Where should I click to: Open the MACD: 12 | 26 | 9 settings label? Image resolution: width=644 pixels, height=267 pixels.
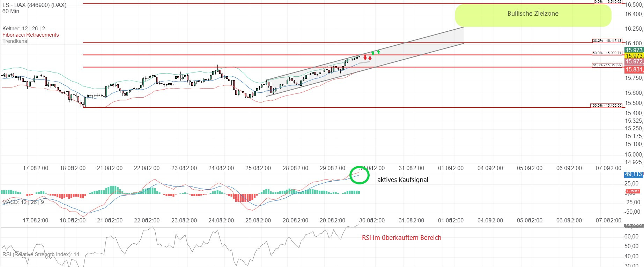[23, 202]
